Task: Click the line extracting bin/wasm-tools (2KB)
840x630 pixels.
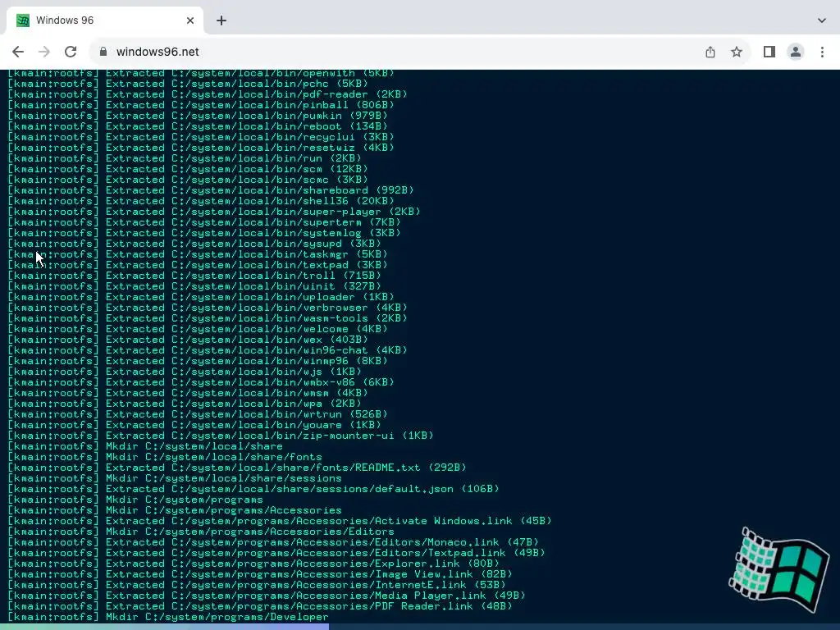Action: [208, 318]
